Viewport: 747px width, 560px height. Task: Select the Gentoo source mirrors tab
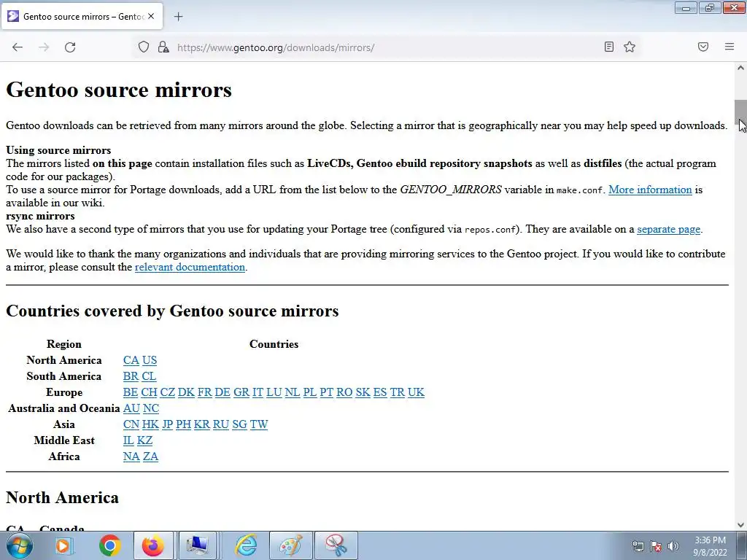pyautogui.click(x=82, y=17)
